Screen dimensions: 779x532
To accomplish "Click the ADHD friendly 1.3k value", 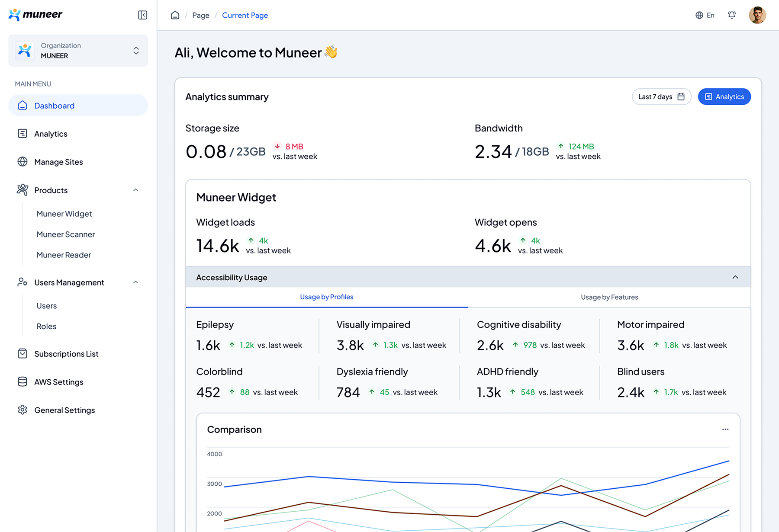I will click(x=489, y=392).
